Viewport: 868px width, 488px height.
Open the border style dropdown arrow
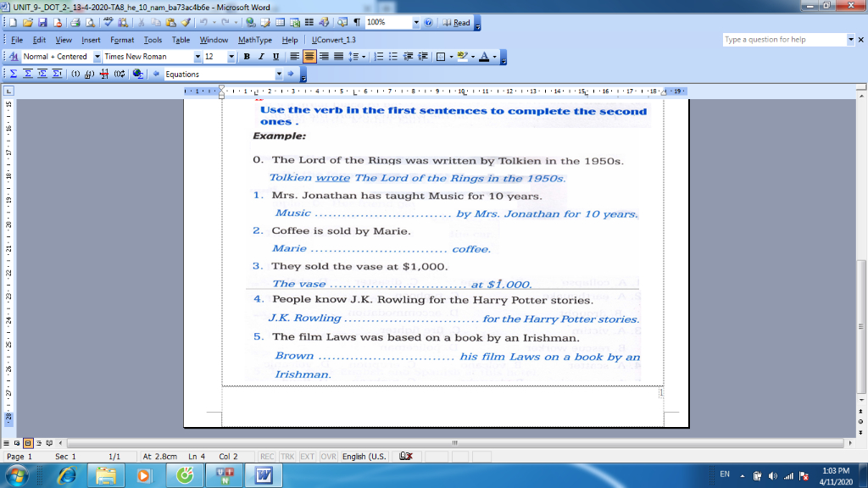click(x=451, y=57)
